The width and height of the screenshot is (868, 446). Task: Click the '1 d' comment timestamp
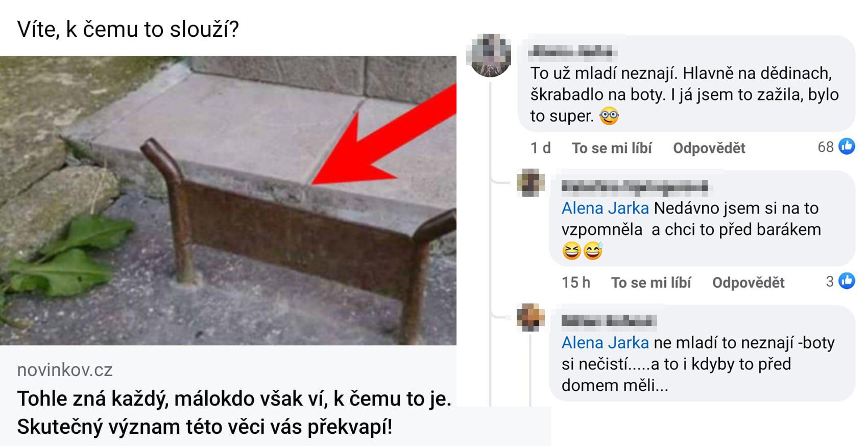[x=541, y=148]
